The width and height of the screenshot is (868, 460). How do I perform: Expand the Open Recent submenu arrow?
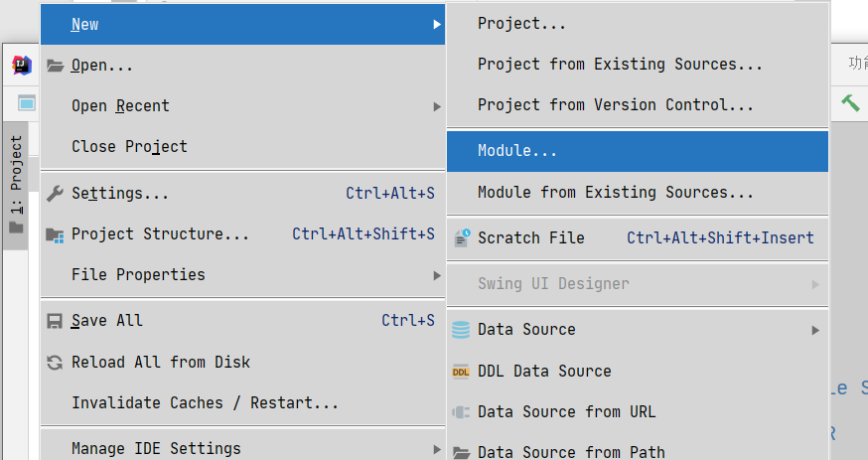pyautogui.click(x=437, y=106)
